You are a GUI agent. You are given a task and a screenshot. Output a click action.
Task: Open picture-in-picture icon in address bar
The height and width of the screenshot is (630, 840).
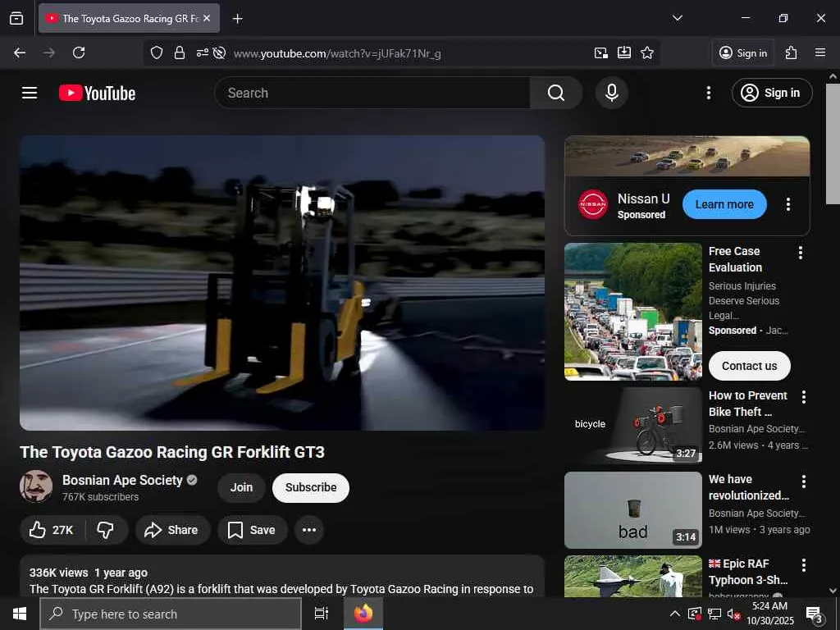coord(601,52)
